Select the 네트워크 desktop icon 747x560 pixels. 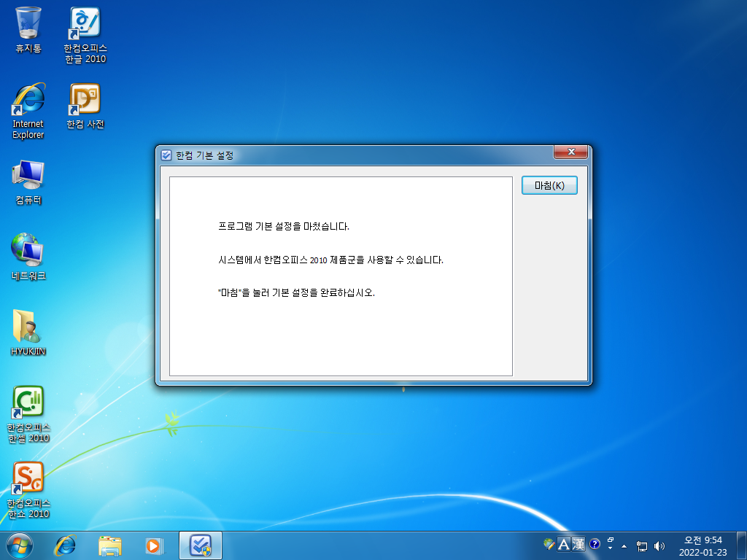[x=28, y=257]
